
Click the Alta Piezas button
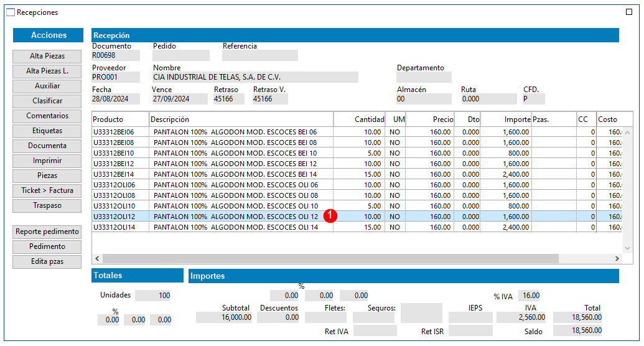(47, 56)
